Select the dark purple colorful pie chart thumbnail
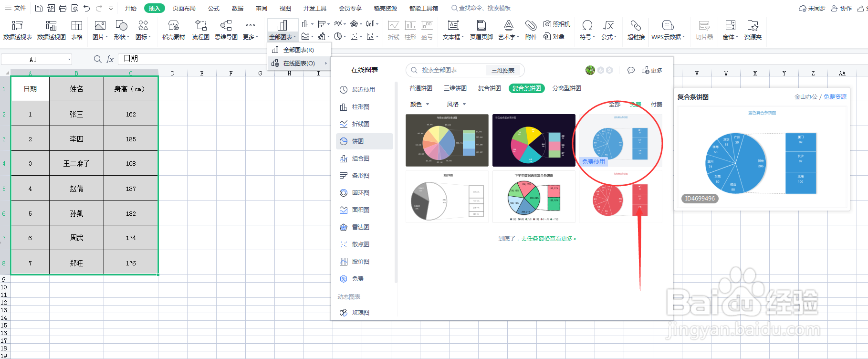Viewport: 868px width, 359px height. 534,140
